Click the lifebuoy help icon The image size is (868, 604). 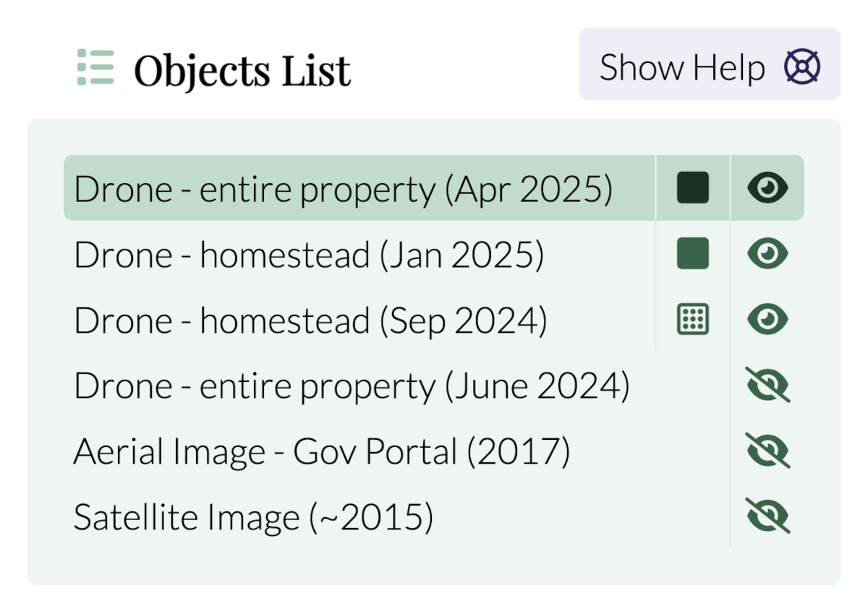click(x=802, y=67)
